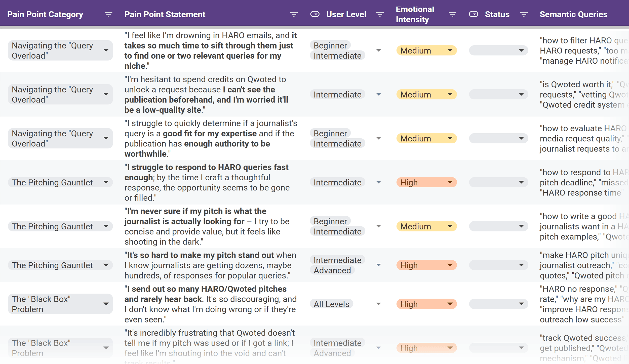629x364 pixels.
Task: Open the first "The Pitching Gauntlet" category dropdown
Action: point(106,182)
